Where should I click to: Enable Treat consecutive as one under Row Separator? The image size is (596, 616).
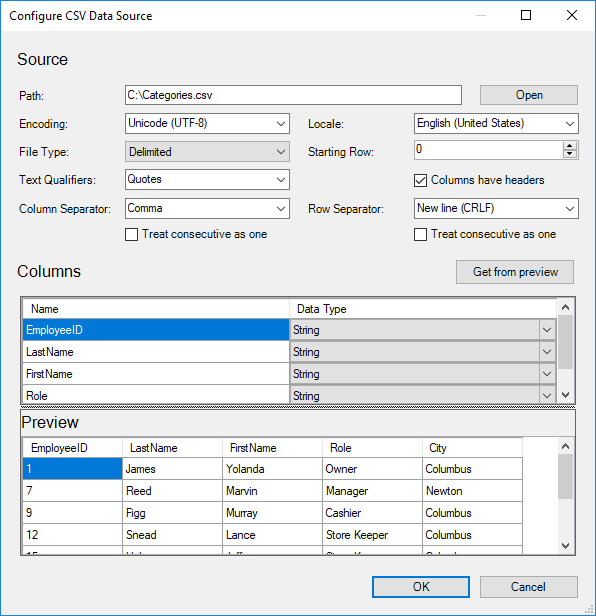click(x=420, y=235)
